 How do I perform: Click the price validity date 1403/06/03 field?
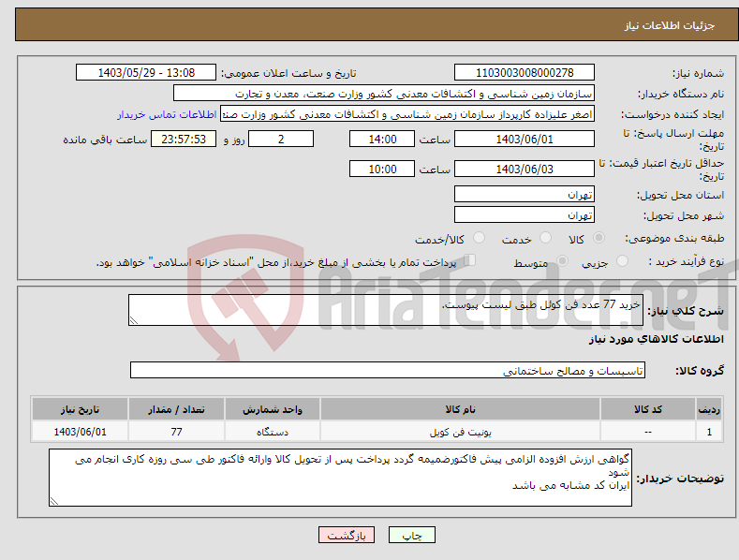pyautogui.click(x=525, y=169)
